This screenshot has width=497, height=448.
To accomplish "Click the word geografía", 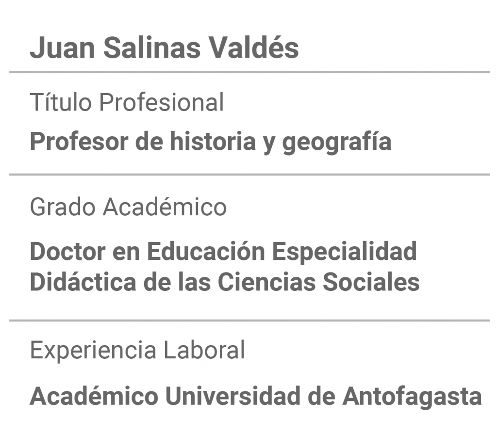I will pos(337,142).
